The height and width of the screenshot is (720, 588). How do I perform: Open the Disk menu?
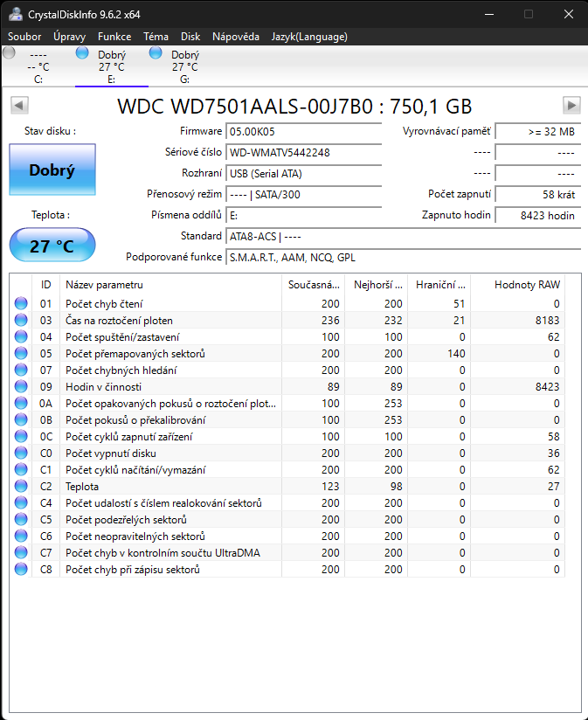tap(190, 37)
